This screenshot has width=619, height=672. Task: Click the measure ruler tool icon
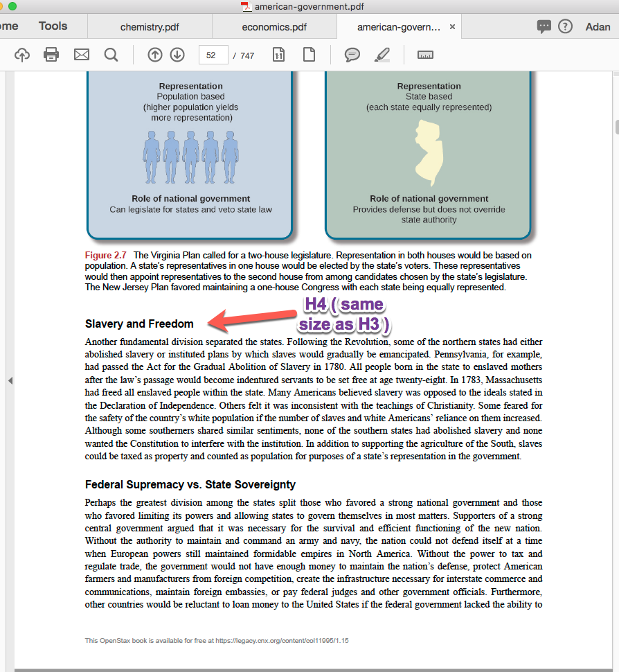[x=425, y=55]
